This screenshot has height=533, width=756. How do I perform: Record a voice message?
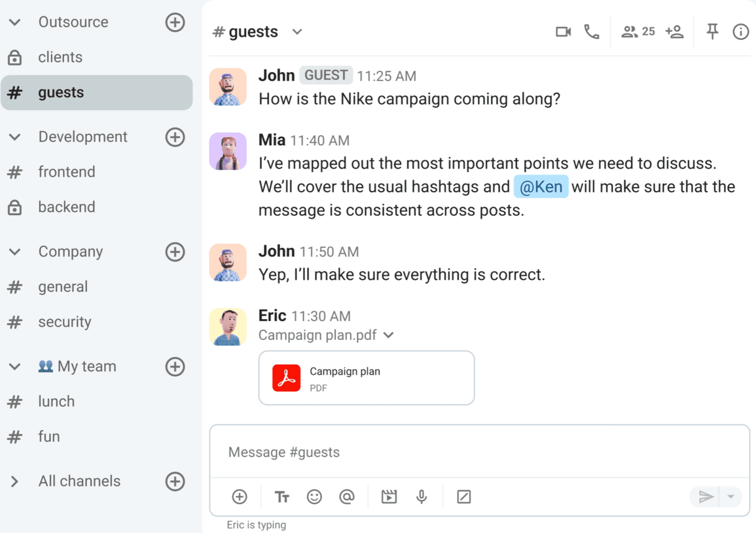(422, 496)
